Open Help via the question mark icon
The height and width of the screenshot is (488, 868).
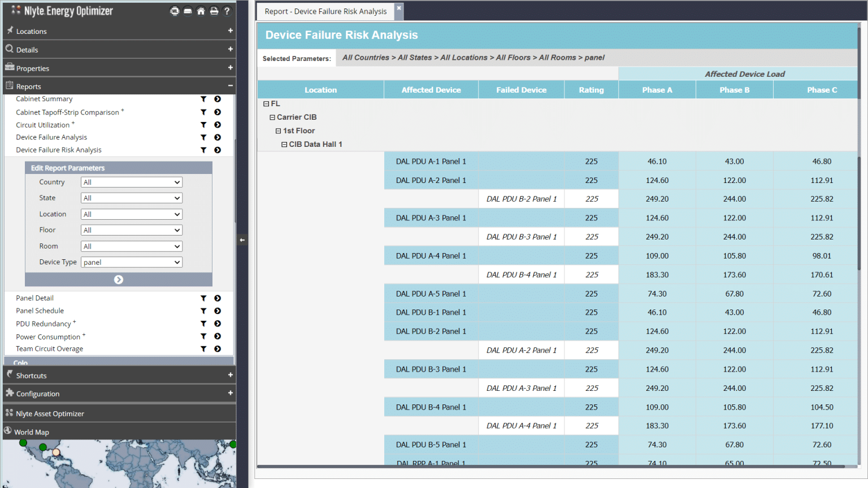point(227,11)
